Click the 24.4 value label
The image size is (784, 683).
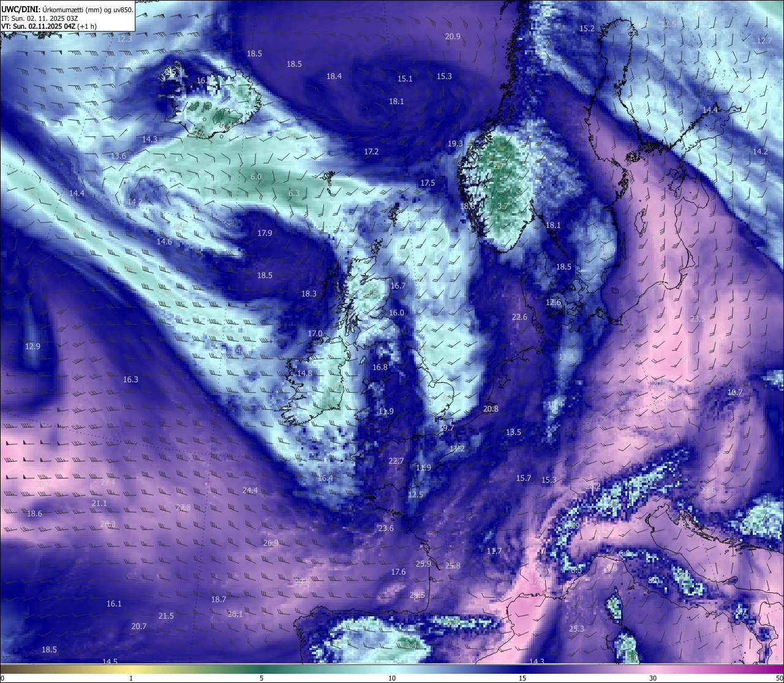pos(250,491)
